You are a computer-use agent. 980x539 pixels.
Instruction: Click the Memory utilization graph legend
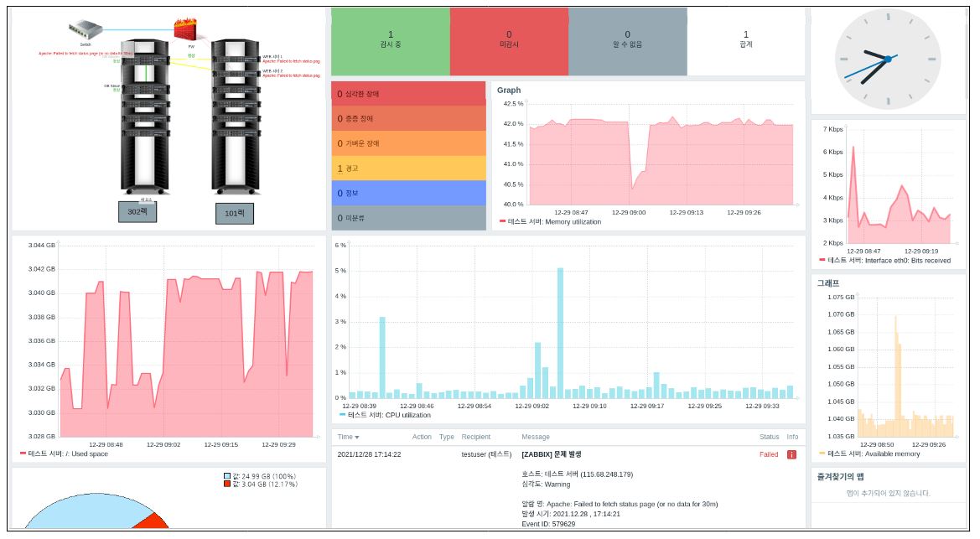[551, 221]
